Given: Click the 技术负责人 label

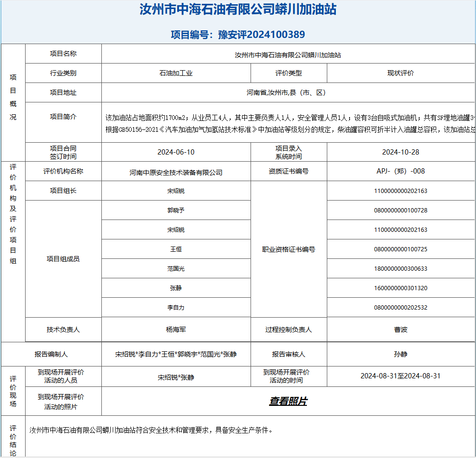Looking at the screenshot, I should tap(63, 330).
